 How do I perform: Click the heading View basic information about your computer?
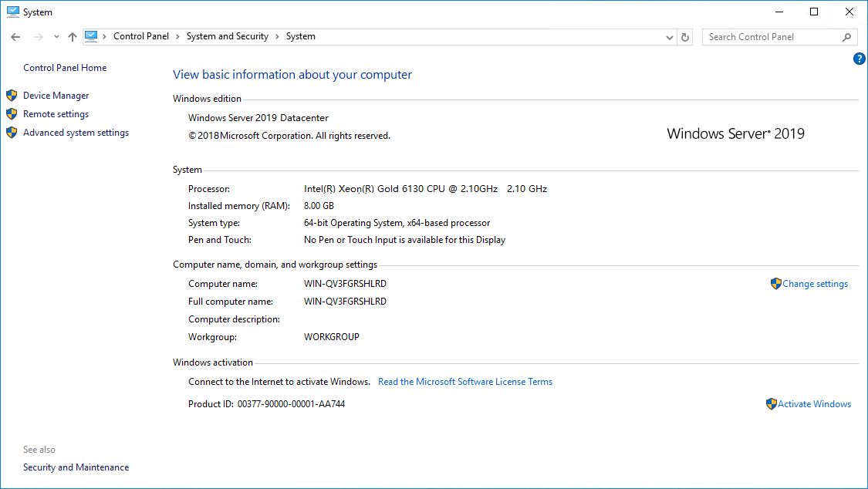[x=292, y=75]
